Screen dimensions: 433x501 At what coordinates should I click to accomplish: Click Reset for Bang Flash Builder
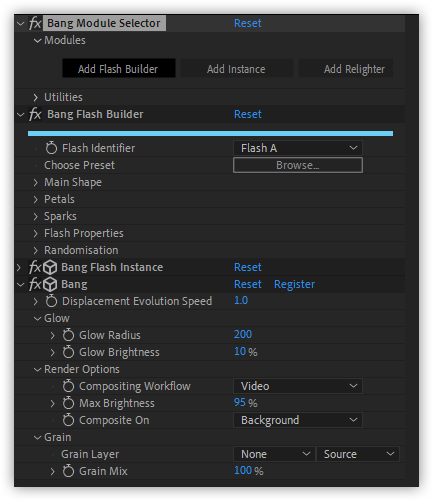[248, 114]
